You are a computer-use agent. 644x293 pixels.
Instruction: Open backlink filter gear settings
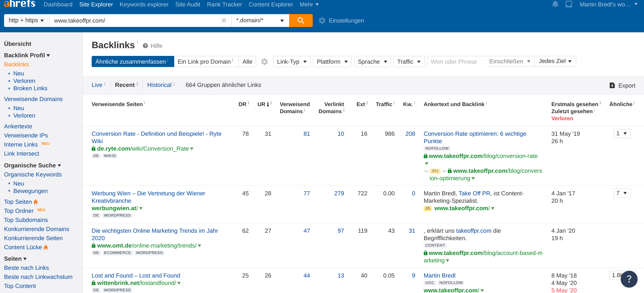point(265,62)
